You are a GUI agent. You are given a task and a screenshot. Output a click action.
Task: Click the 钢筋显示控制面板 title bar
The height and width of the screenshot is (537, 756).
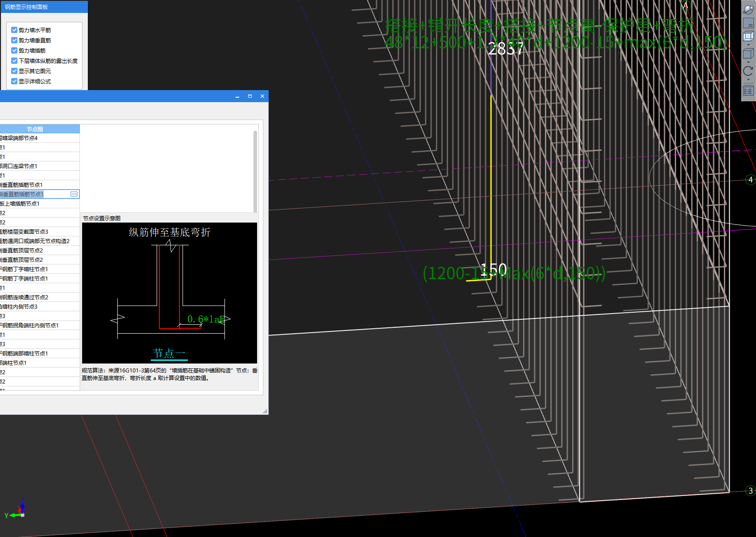44,7
